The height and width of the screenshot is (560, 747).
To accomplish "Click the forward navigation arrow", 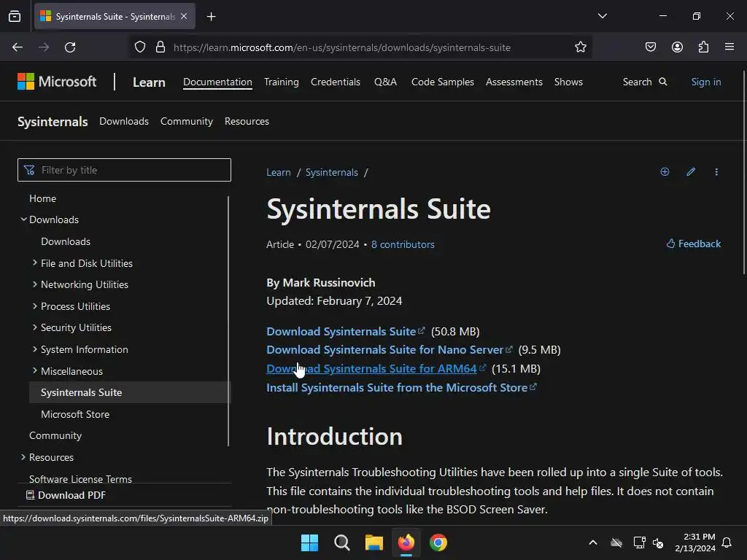I will (x=44, y=47).
